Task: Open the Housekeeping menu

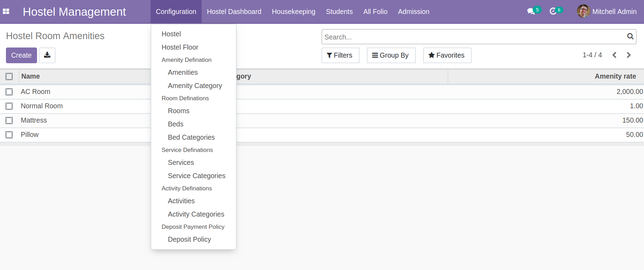Action: (294, 12)
